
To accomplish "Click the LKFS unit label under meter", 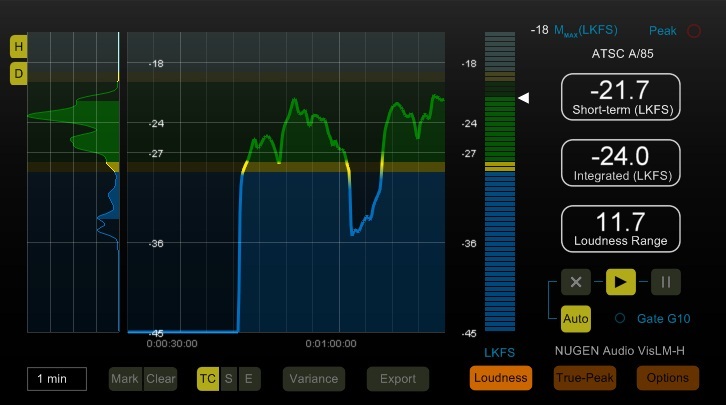I will tap(499, 353).
